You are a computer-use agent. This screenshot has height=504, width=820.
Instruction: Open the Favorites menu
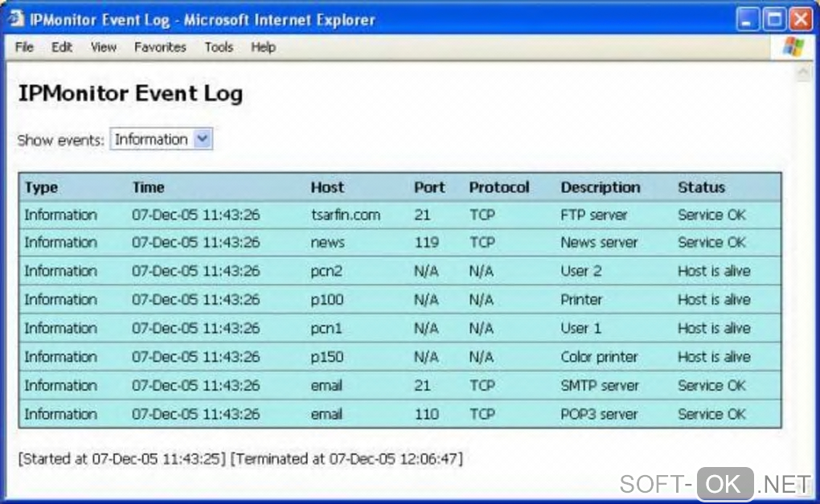pos(160,47)
